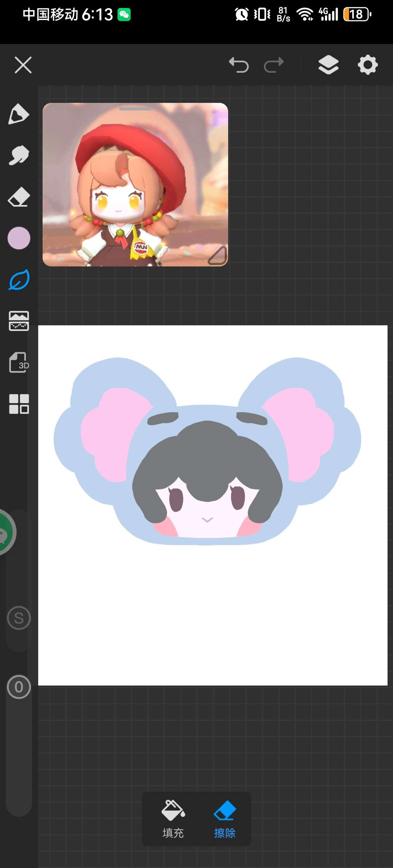Open the layers panel
Screen dimensions: 393x868
click(328, 65)
